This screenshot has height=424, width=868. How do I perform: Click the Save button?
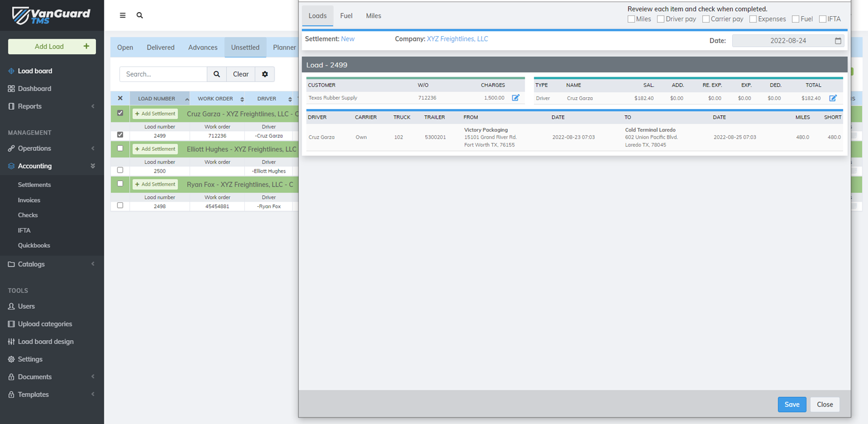(x=791, y=404)
